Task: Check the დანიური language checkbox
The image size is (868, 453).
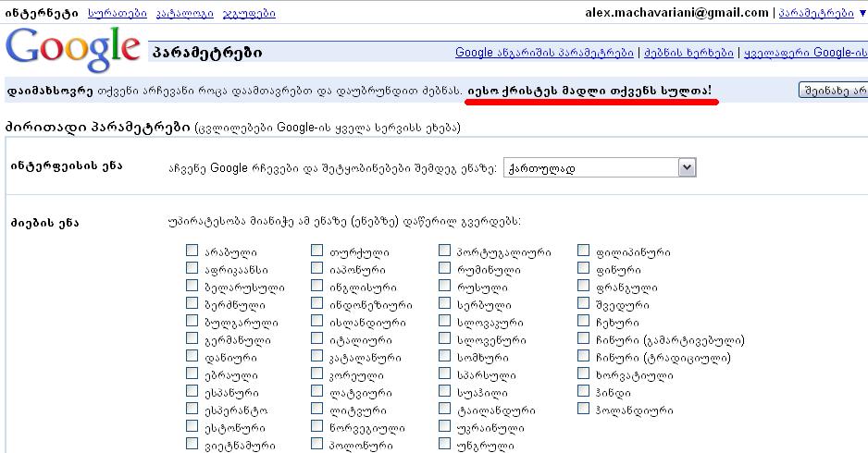Action: [x=192, y=356]
